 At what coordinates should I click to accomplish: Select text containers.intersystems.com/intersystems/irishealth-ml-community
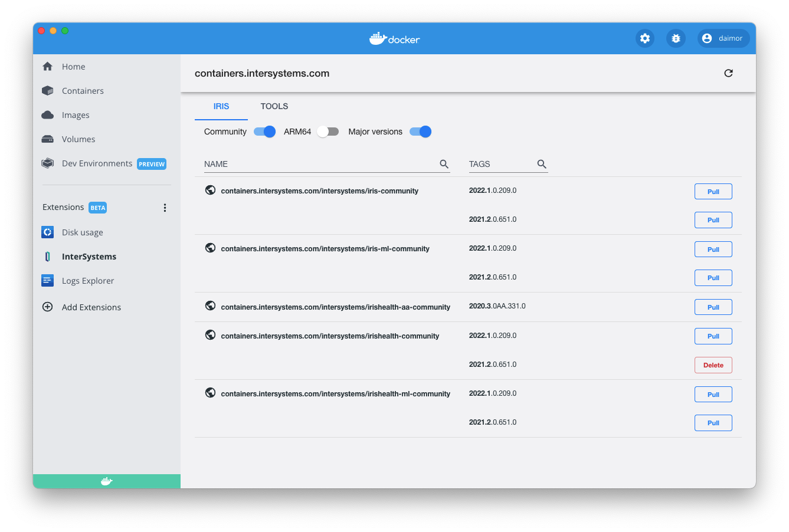click(335, 394)
